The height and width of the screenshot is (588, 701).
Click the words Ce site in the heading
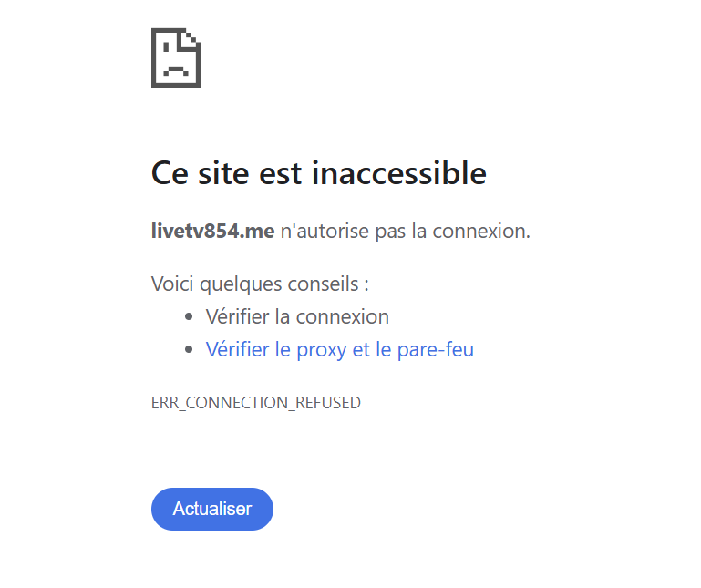(200, 173)
